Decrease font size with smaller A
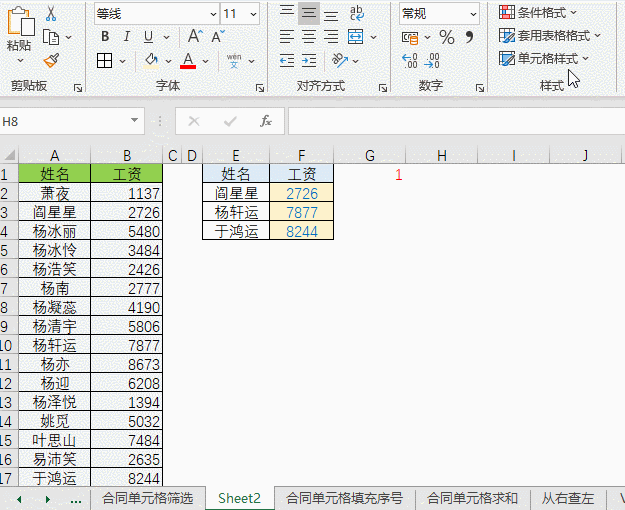The height and width of the screenshot is (510, 625). pos(218,36)
